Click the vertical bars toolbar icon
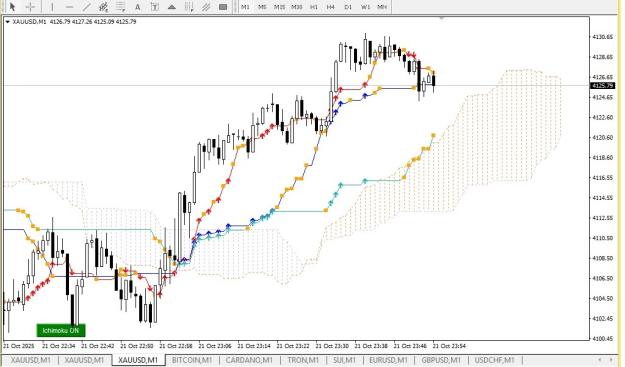 click(x=189, y=7)
